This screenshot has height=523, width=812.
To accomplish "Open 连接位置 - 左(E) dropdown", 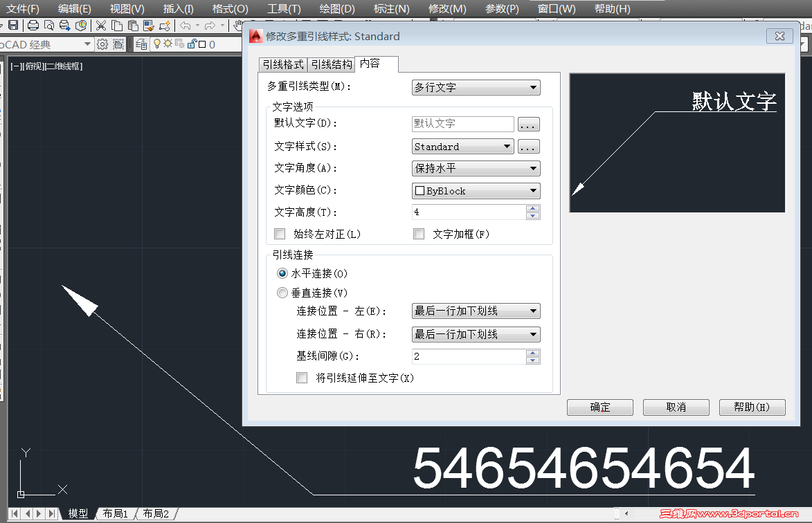I will 476,311.
